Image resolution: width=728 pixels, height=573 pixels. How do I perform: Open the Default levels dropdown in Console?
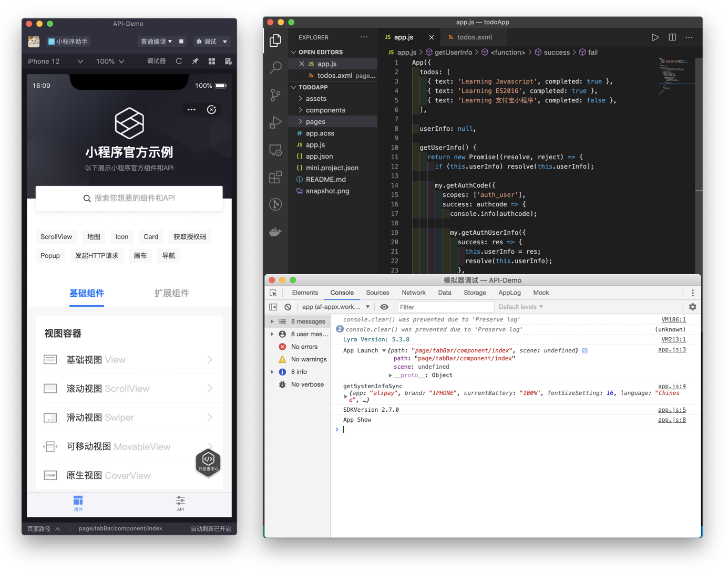pyautogui.click(x=520, y=307)
